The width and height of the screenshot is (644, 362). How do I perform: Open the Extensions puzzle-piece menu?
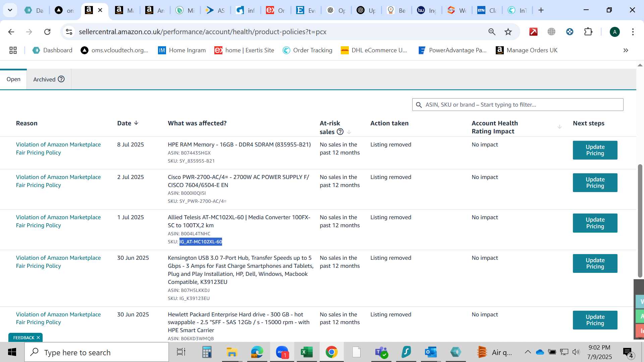588,32
